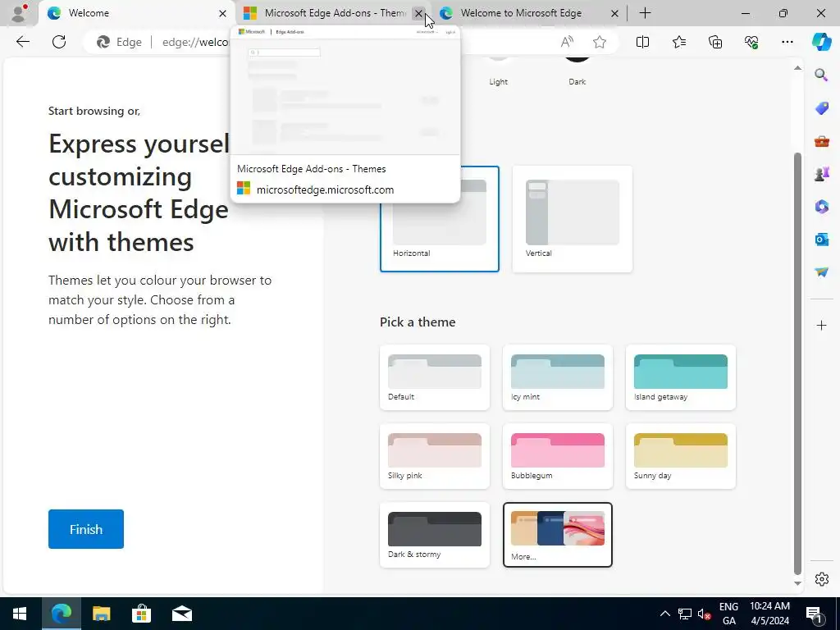Screen dimensions: 840x630
Task: Open sidebar Shopping tag icon
Action: click(821, 107)
